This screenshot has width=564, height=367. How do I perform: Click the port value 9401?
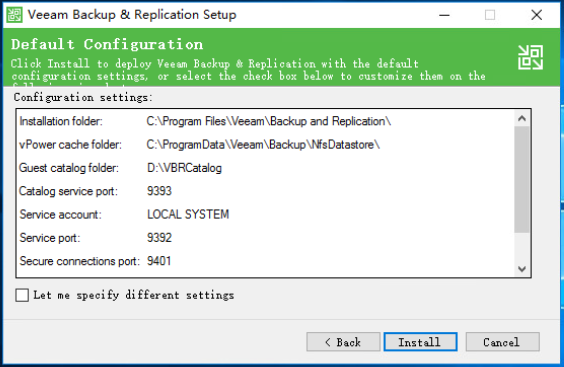[x=159, y=261]
